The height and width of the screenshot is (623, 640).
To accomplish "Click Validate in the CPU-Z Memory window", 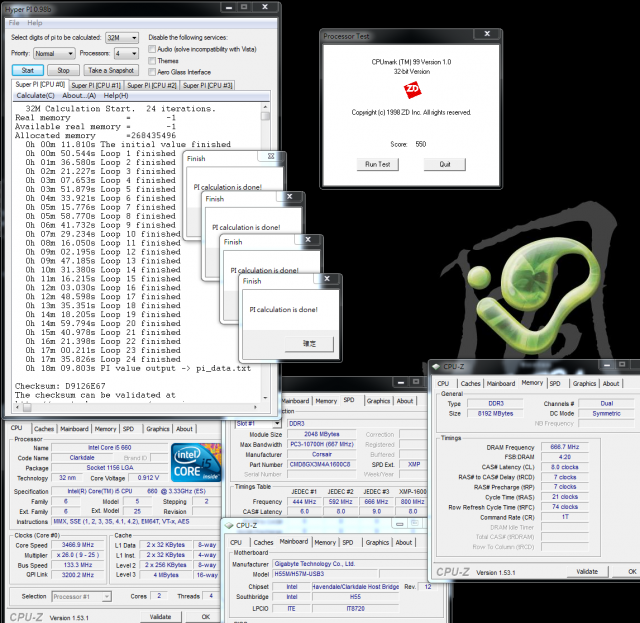I will pyautogui.click(x=587, y=572).
